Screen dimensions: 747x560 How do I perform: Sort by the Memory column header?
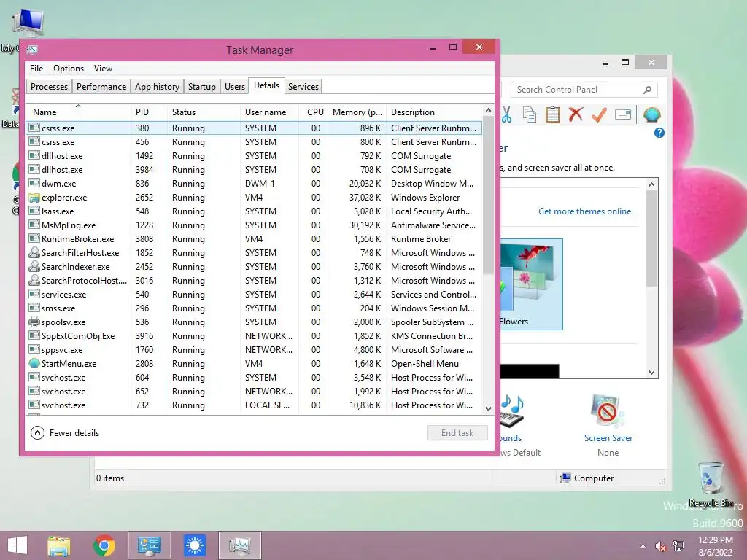pyautogui.click(x=357, y=112)
